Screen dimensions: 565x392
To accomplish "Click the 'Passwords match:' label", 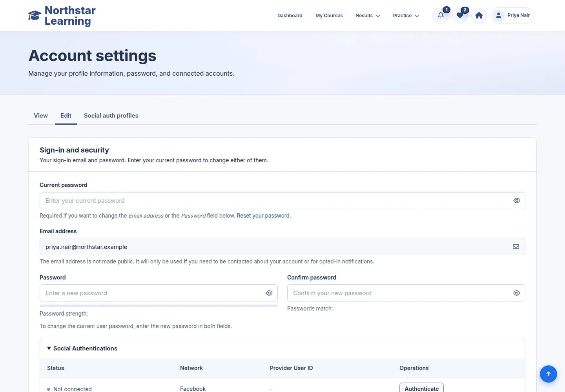I will click(x=310, y=309).
